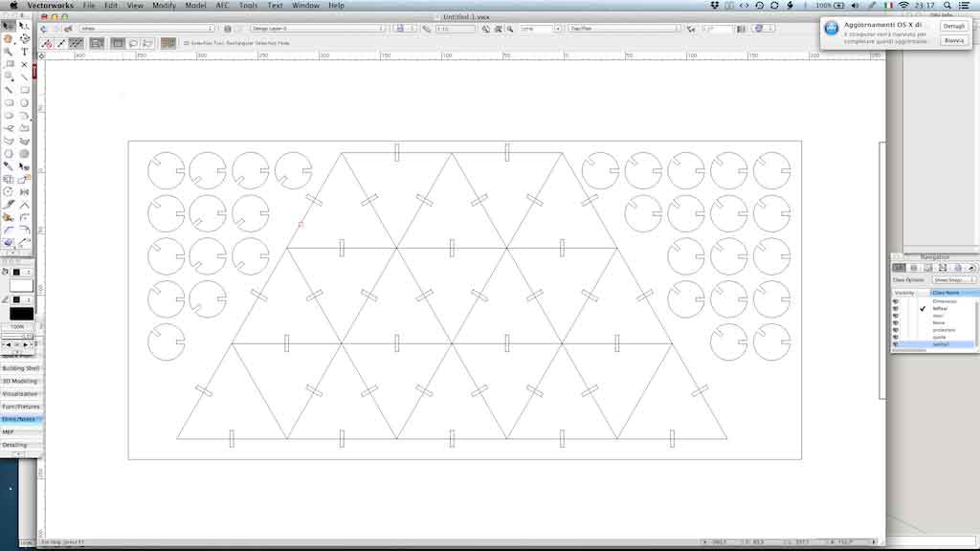Select the arrow Selection tool in Basic palette
This screenshot has width=980, height=551.
(x=8, y=26)
